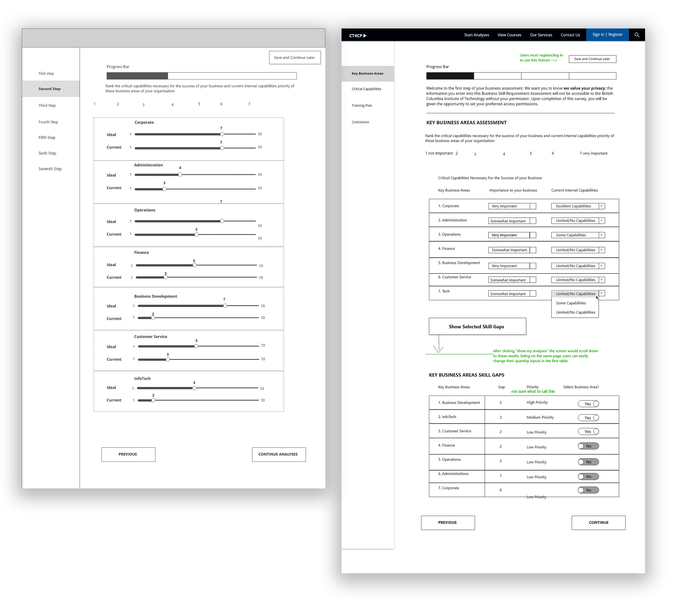Open the Start Analyses menu item
683x616 pixels.
click(x=476, y=35)
